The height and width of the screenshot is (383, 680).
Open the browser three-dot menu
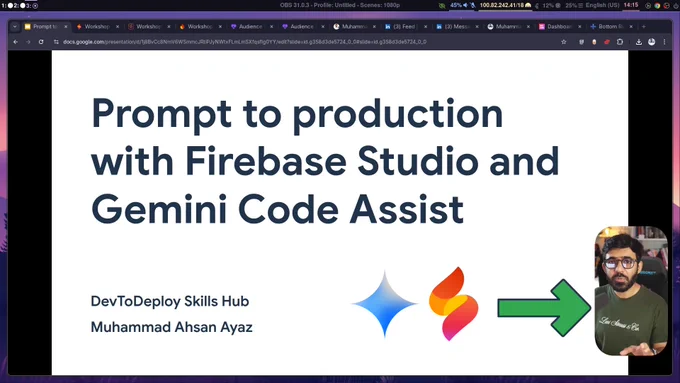(x=664, y=42)
